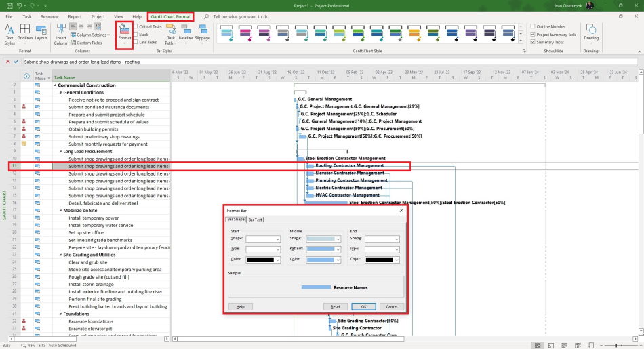Enable the Slack checkbox
Viewport: 644px width, 349px height.
click(x=136, y=35)
